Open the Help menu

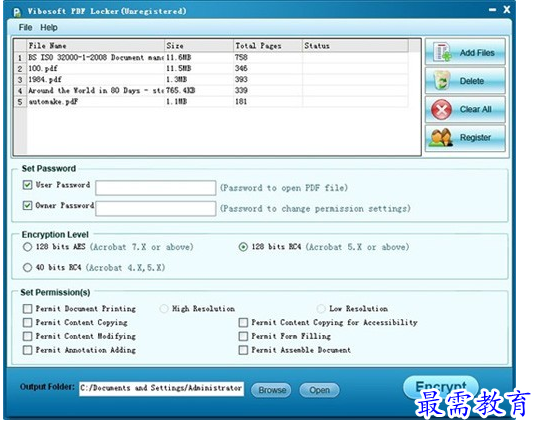click(x=49, y=28)
